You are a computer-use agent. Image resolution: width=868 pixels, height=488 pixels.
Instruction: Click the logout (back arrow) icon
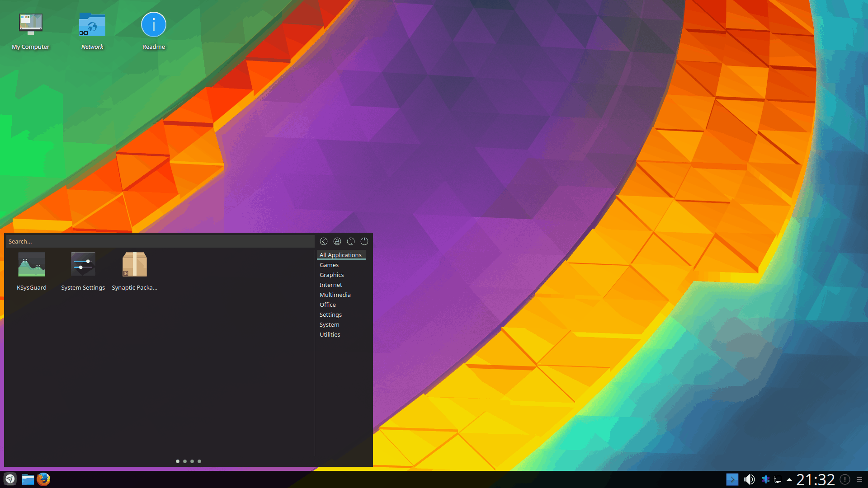(324, 241)
